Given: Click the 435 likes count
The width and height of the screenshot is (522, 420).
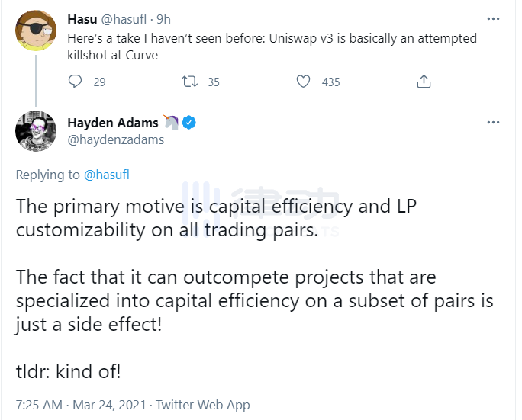Looking at the screenshot, I should [x=330, y=82].
